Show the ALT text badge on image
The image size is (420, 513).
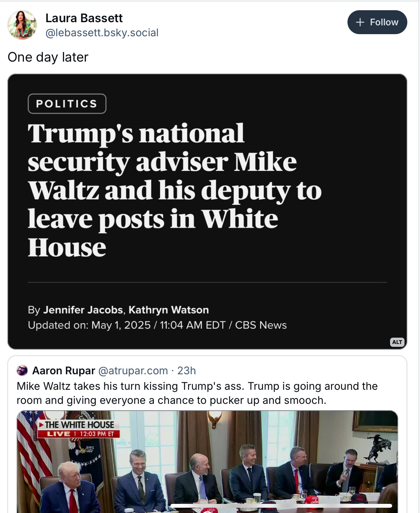pyautogui.click(x=397, y=342)
